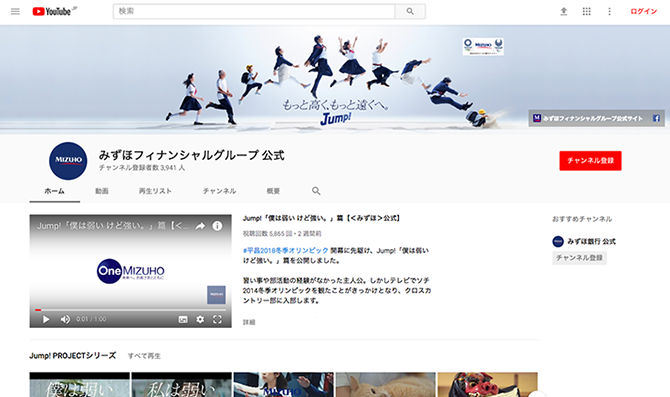The image size is (670, 397).
Task: Click the Facebook icon on banner
Action: (x=656, y=118)
